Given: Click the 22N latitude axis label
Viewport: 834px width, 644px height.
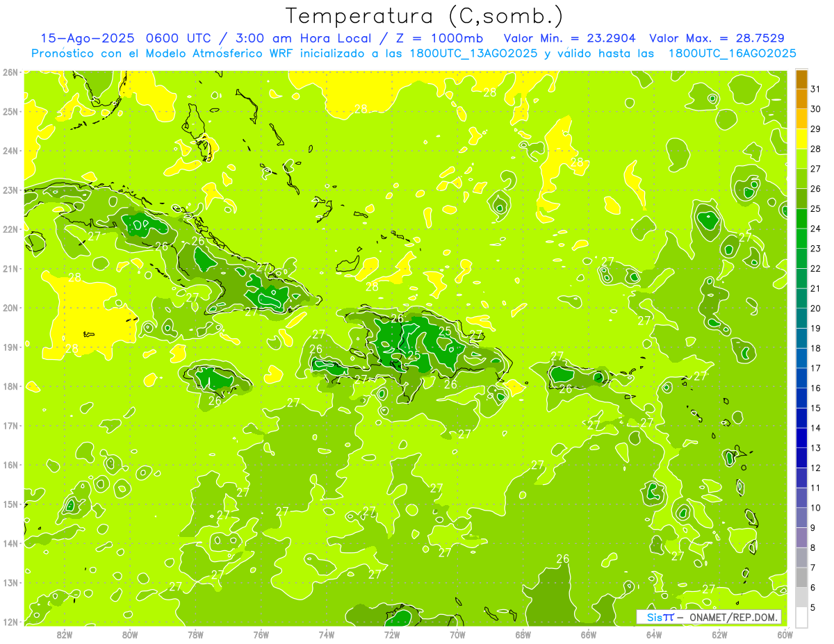Looking at the screenshot, I should [x=10, y=229].
